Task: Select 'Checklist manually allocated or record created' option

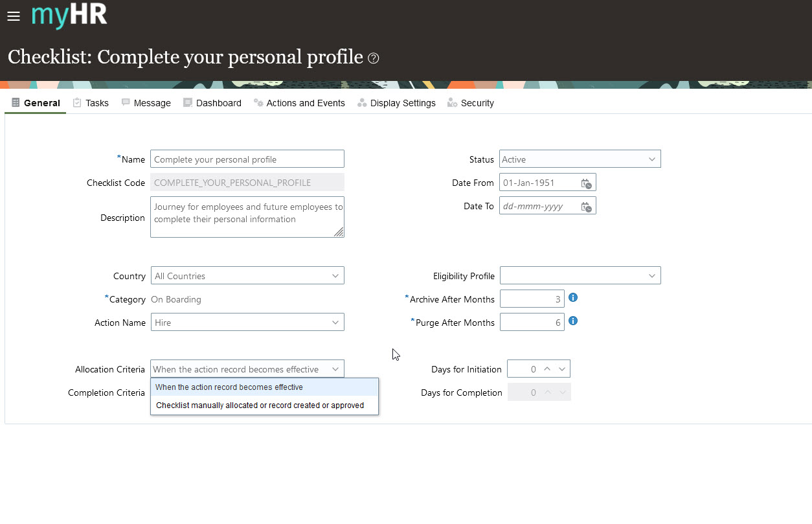Action: pyautogui.click(x=264, y=405)
